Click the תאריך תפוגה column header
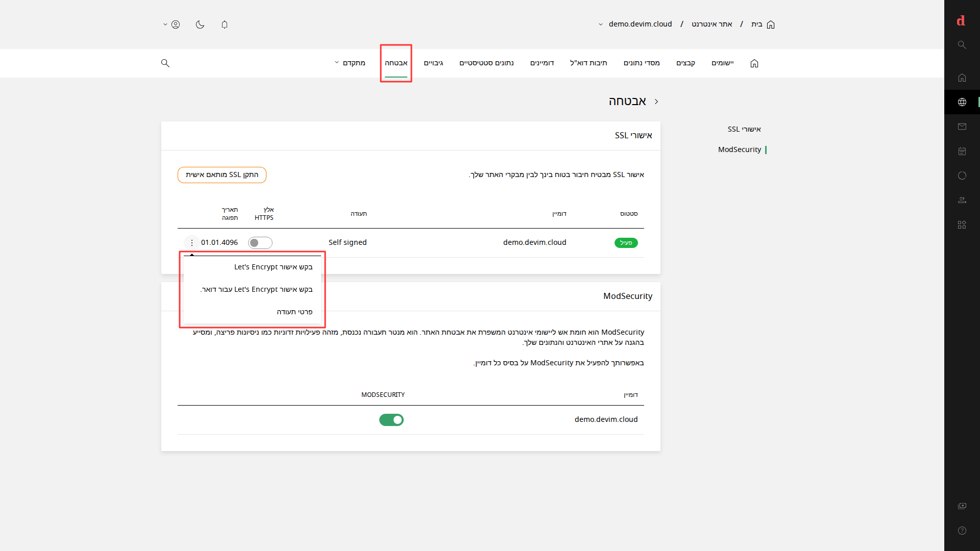This screenshot has width=980, height=551. click(x=230, y=214)
